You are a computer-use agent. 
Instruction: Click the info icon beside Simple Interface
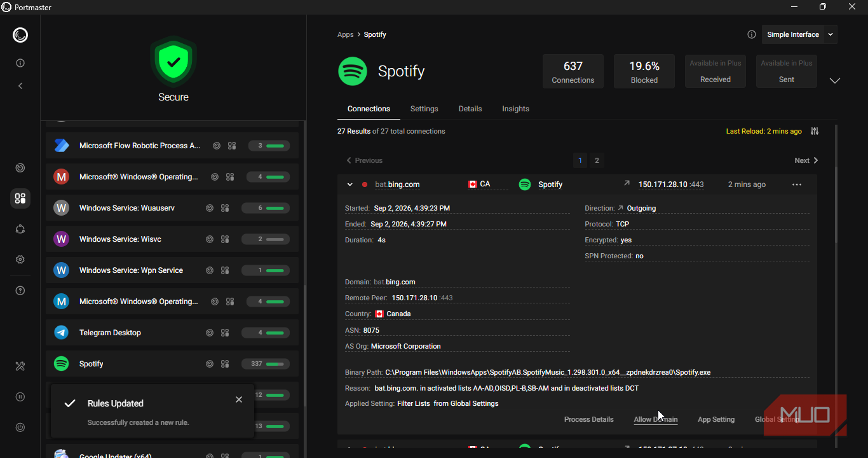tap(752, 34)
